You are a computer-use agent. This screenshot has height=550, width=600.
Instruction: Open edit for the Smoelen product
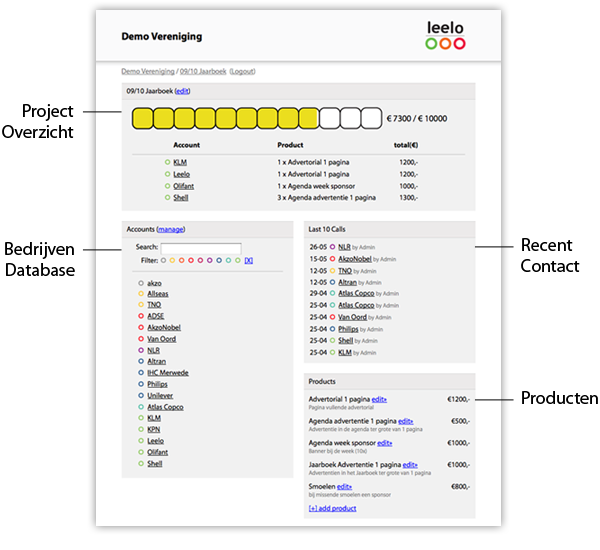tap(351, 486)
